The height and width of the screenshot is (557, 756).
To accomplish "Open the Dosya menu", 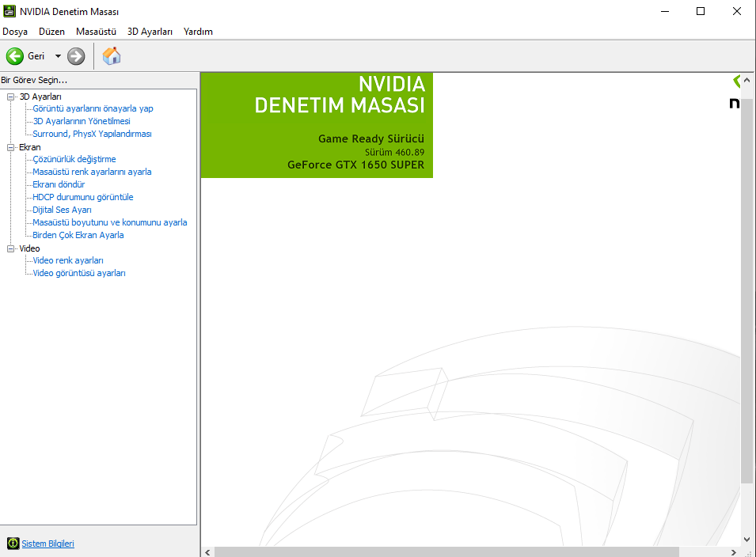I will (x=15, y=32).
